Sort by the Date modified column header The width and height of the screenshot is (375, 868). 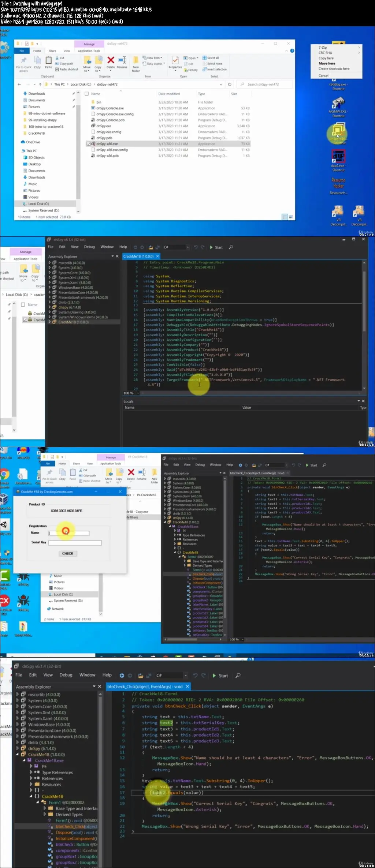169,94
